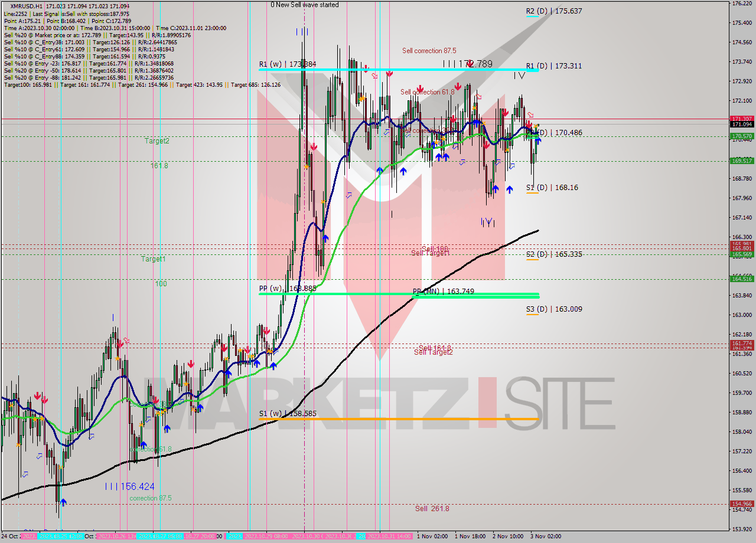Click '0 New Sell wave started' label
Image resolution: width=756 pixels, height=543 pixels.
coord(305,5)
